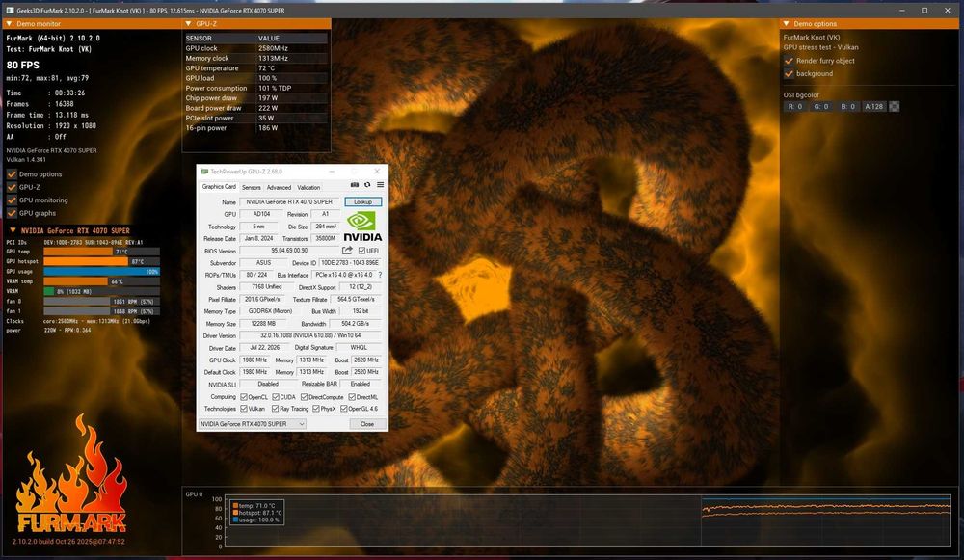Viewport: 964px width, 560px height.
Task: Click the Lookup button
Action: click(362, 201)
